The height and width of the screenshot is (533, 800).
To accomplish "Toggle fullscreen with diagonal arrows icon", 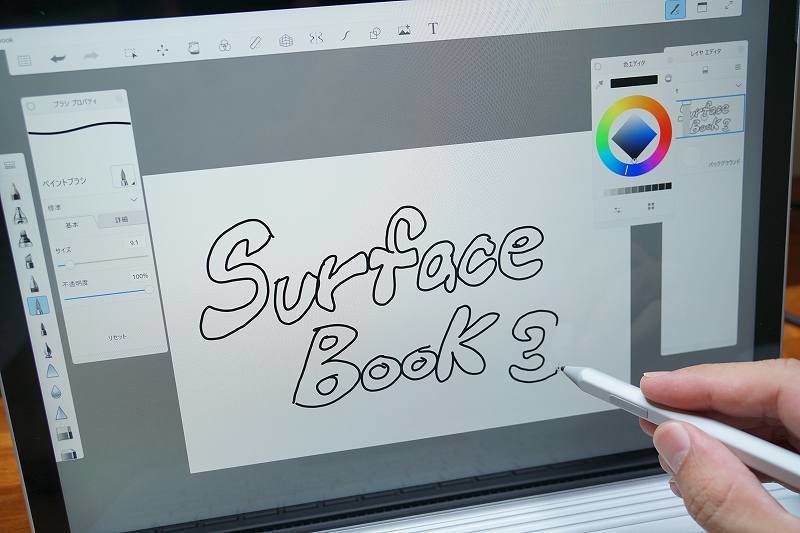I will pyautogui.click(x=730, y=5).
